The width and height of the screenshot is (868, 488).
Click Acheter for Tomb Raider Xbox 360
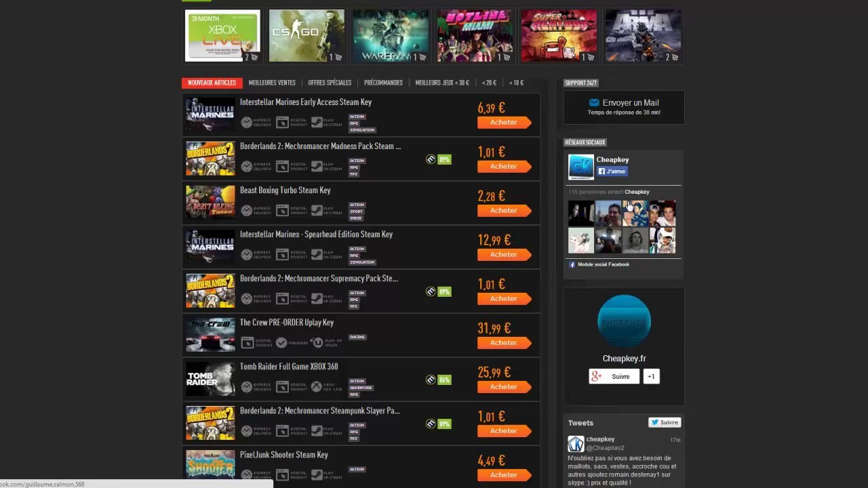504,387
